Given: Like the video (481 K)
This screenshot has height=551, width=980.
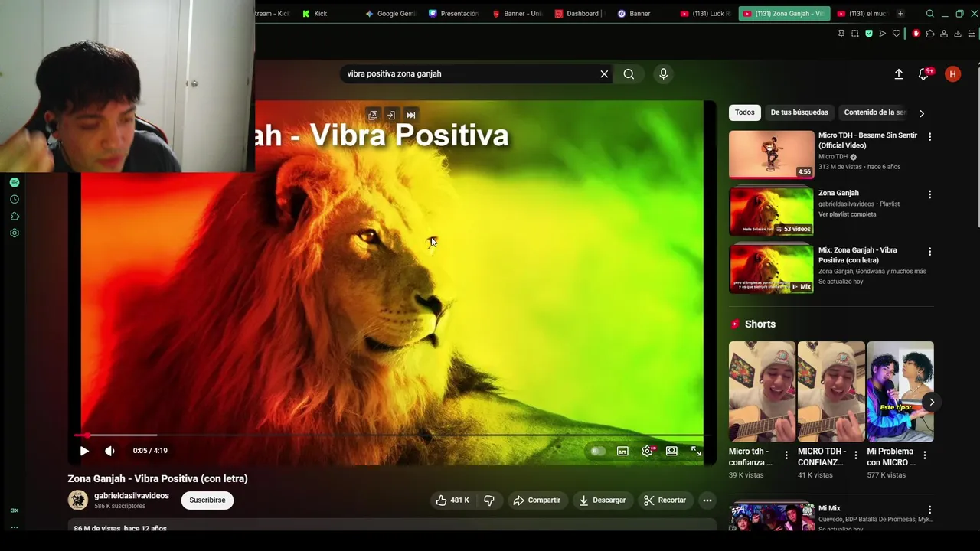Looking at the screenshot, I should [x=452, y=500].
